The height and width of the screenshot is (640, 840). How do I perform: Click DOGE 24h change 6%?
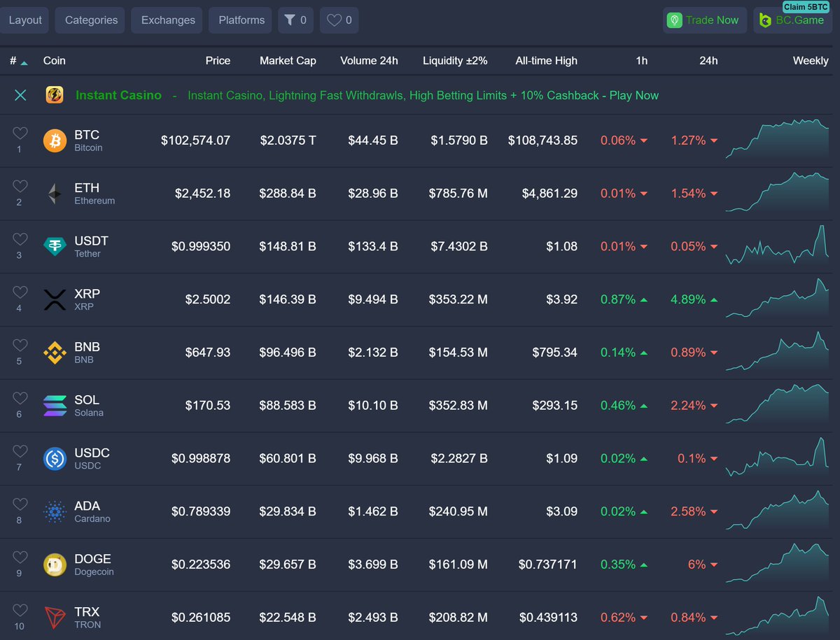703,564
